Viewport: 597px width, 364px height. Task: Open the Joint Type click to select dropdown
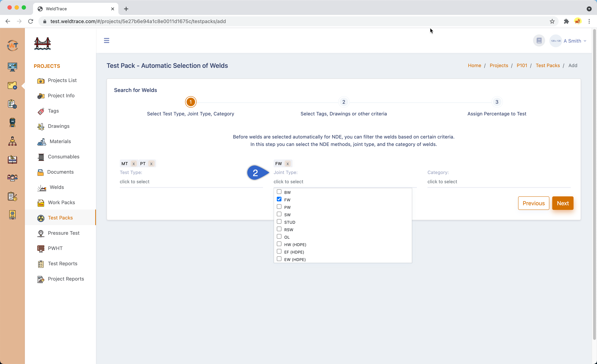(x=345, y=182)
